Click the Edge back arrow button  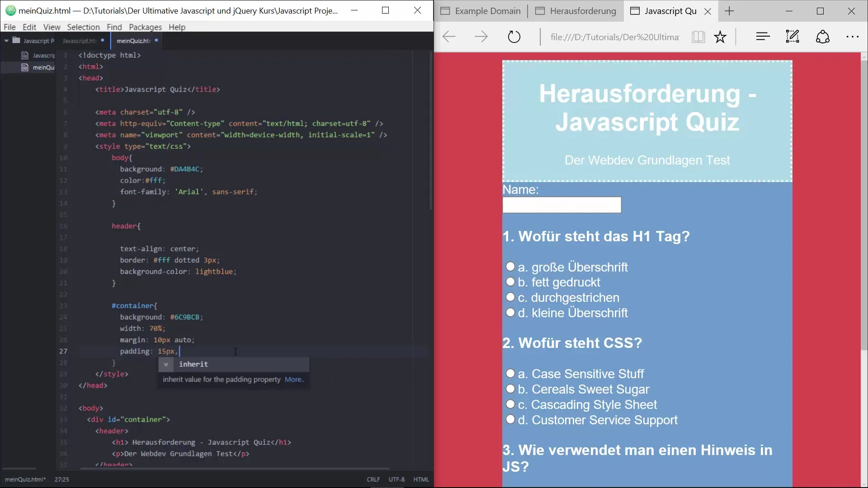click(x=449, y=37)
